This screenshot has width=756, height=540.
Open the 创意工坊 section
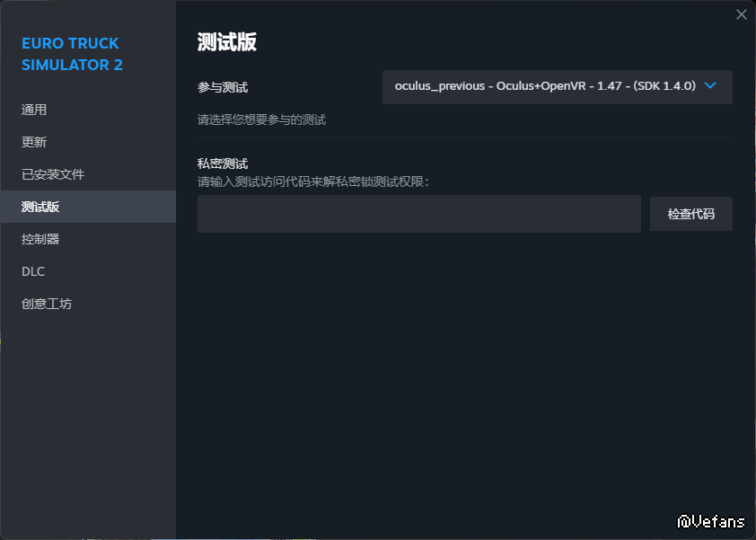coord(47,304)
